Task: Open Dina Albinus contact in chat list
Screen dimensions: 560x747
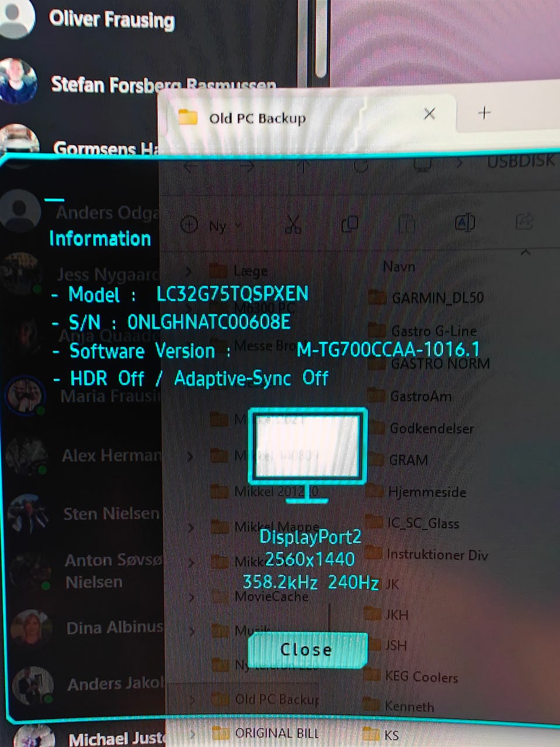Action: (x=114, y=628)
